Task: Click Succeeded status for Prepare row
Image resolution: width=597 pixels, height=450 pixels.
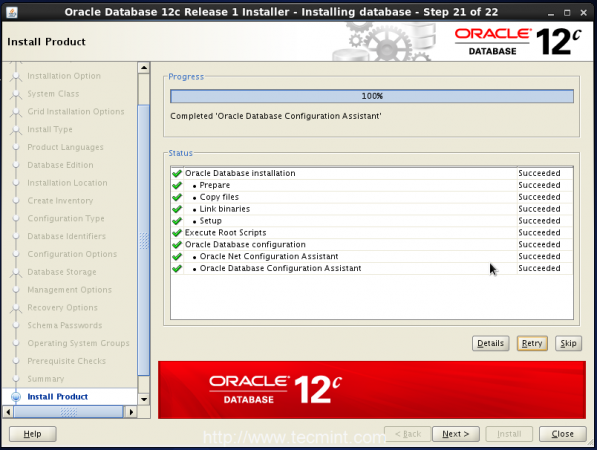Action: tap(539, 185)
